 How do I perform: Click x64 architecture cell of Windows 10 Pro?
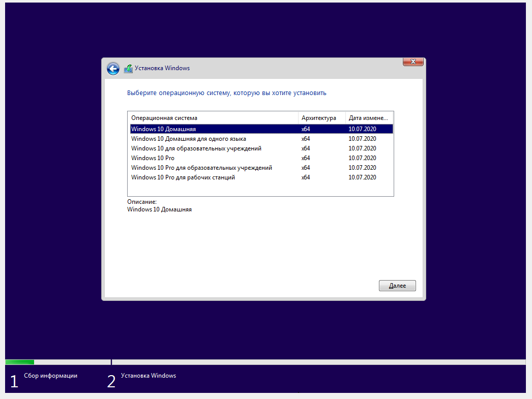306,158
